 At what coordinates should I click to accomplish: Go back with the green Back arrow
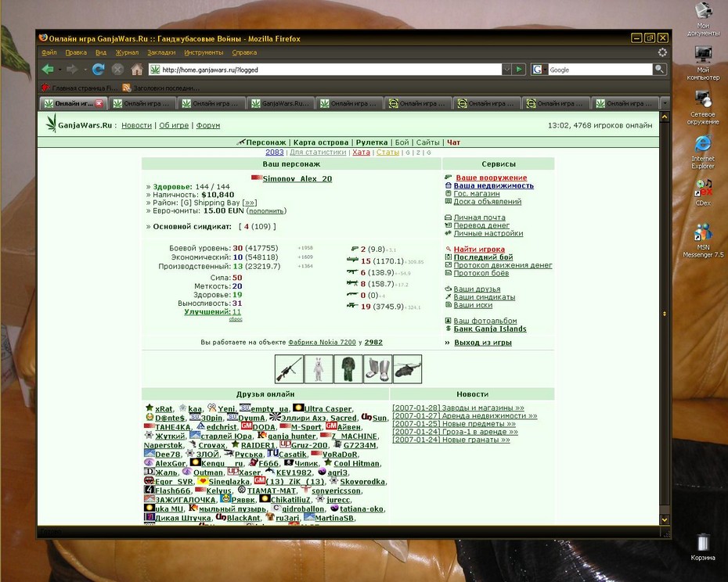(47, 70)
